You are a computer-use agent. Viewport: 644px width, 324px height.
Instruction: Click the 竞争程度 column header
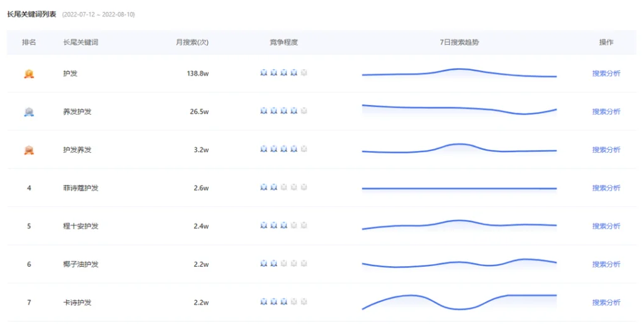[284, 42]
